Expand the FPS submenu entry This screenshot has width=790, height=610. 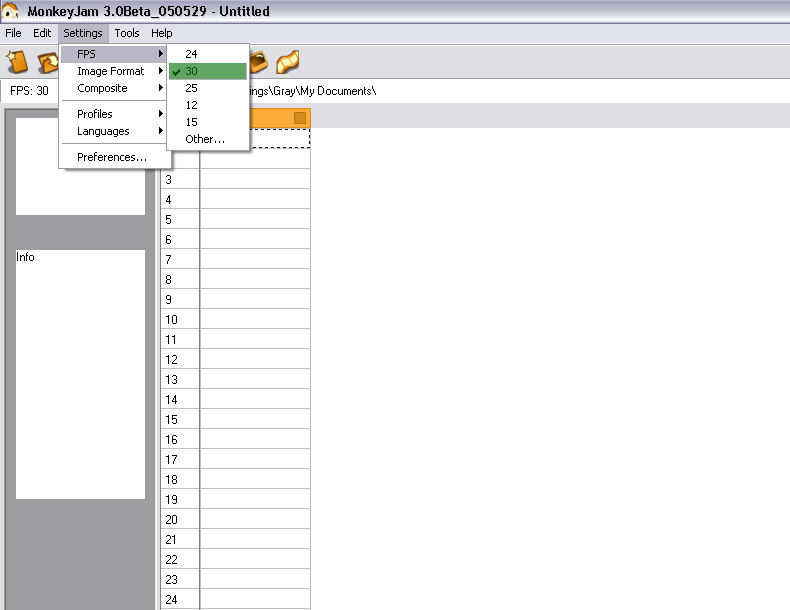pyautogui.click(x=113, y=54)
